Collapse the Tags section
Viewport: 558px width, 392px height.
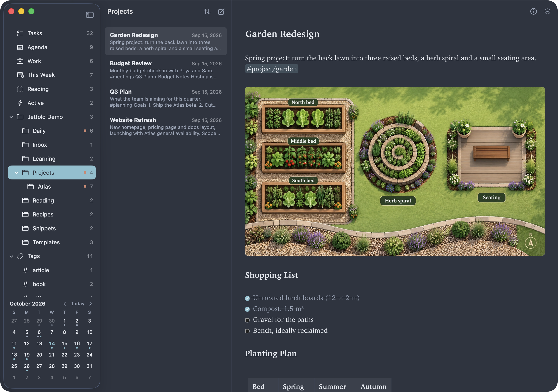click(11, 256)
